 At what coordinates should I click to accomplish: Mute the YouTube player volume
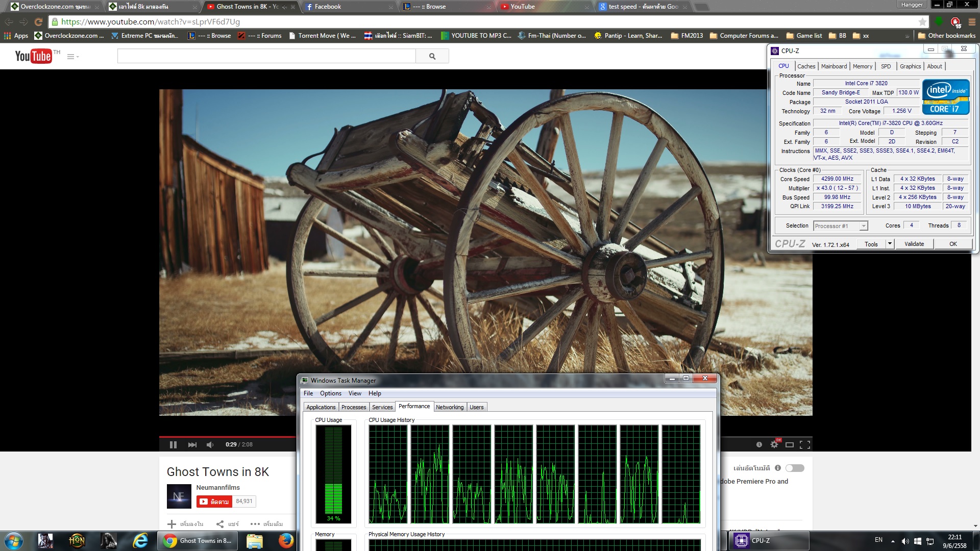click(210, 445)
